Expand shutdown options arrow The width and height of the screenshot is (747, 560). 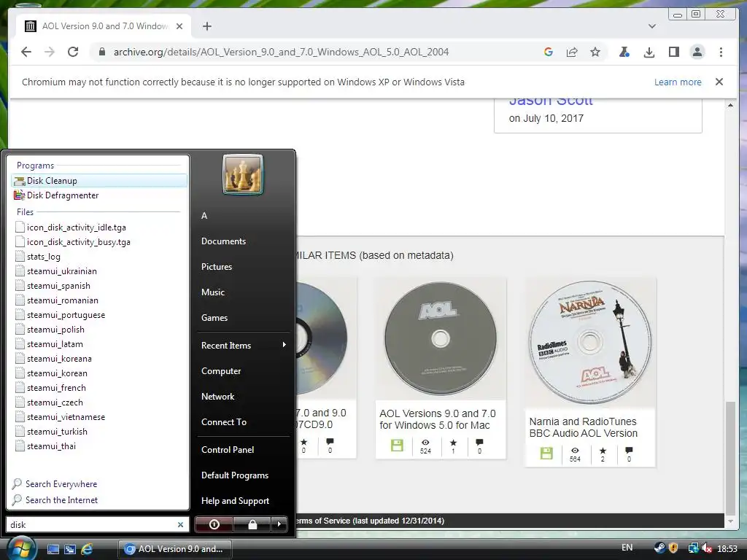279,524
